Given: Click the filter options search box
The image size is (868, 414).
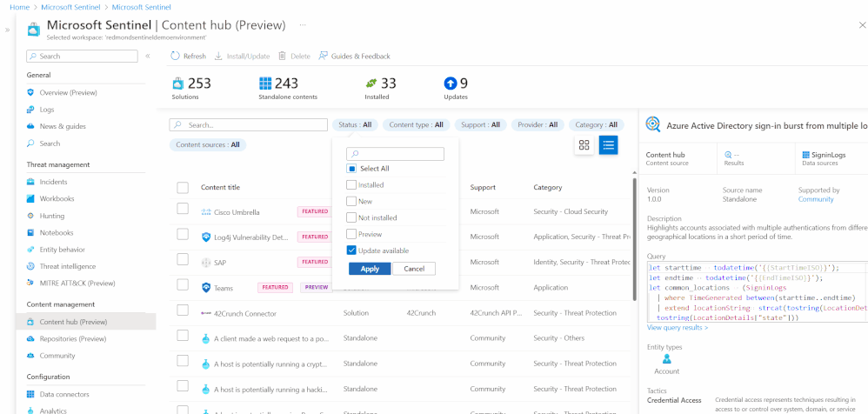Looking at the screenshot, I should point(395,154).
